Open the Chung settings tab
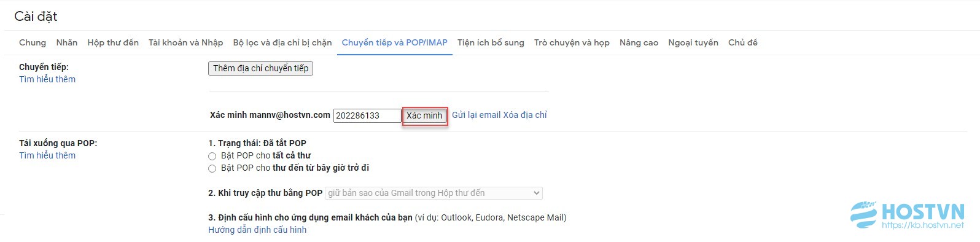980x242 pixels. click(33, 42)
